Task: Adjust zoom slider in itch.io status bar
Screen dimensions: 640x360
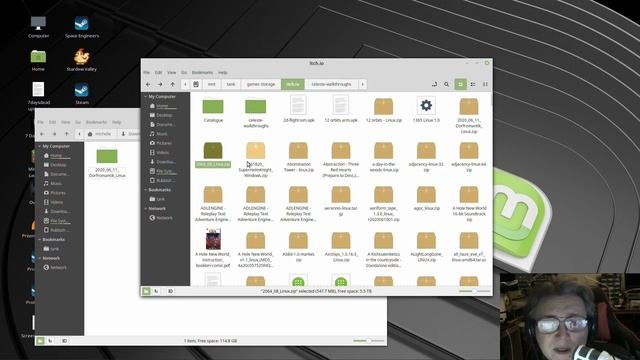Action: pyautogui.click(x=474, y=291)
